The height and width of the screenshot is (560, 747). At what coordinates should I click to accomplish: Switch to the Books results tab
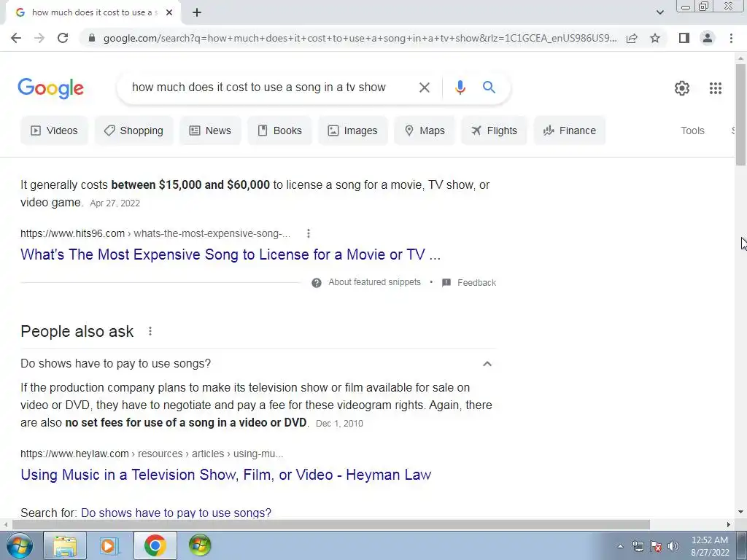279,131
